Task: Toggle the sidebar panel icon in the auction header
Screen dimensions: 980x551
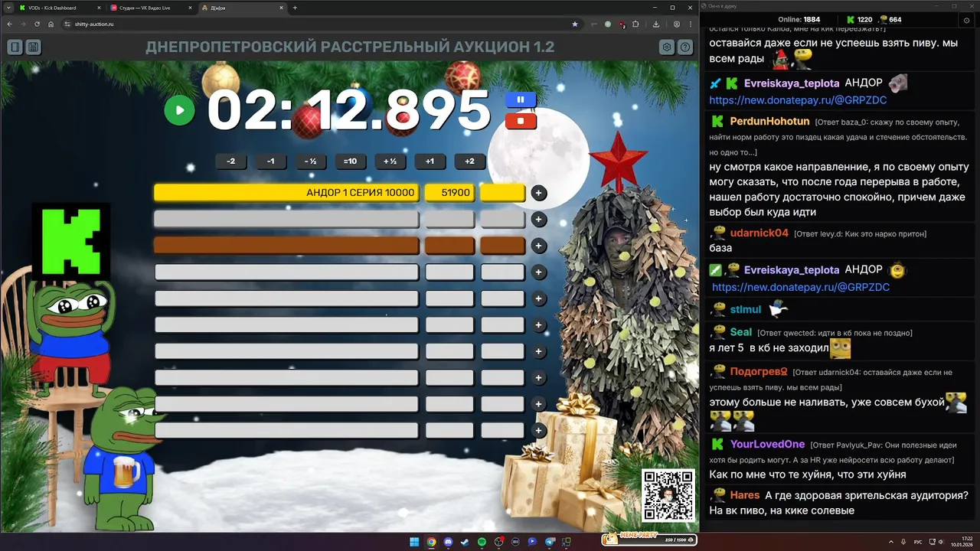Action: click(x=15, y=47)
